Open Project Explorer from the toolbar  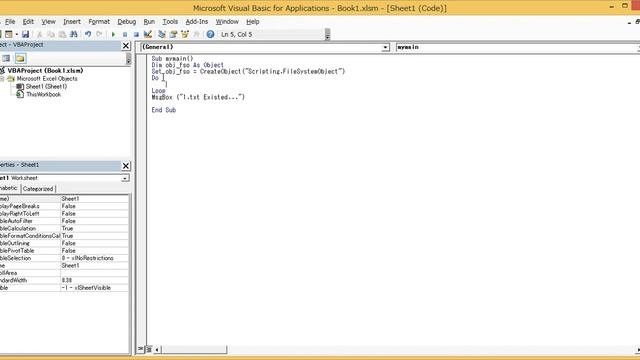[x=162, y=35]
